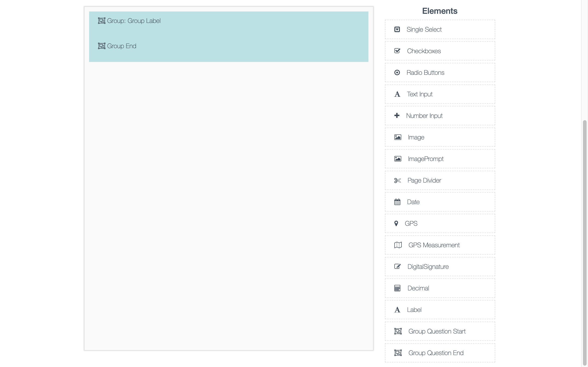Image resolution: width=588 pixels, height=367 pixels.
Task: Click the Decimal calculator grid icon
Action: [x=397, y=288]
